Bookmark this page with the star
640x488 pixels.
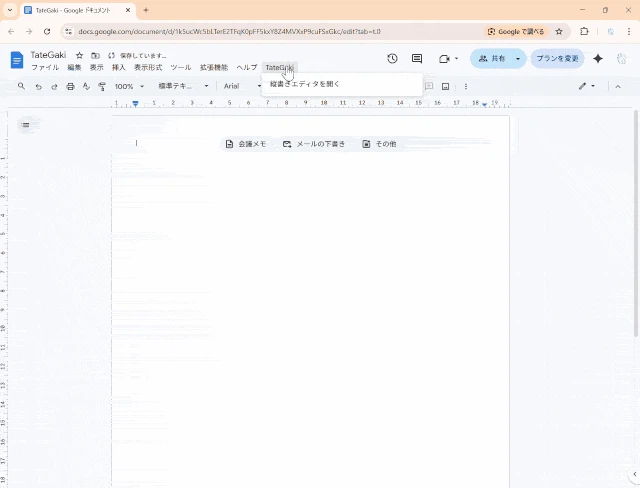click(559, 31)
